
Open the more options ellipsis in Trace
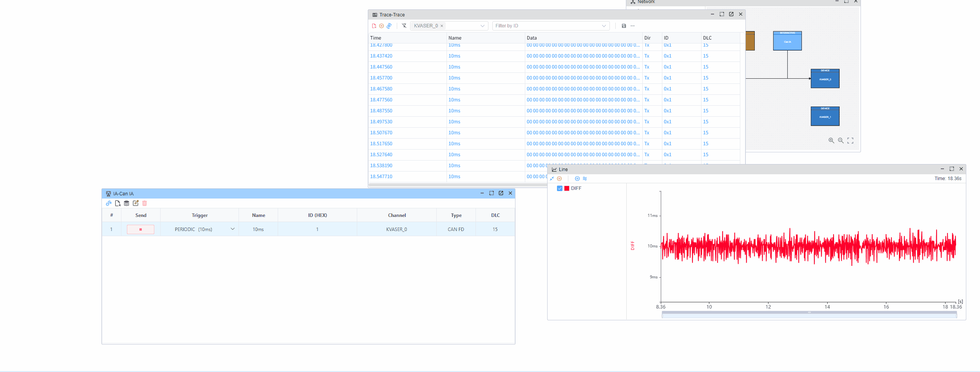(x=633, y=26)
